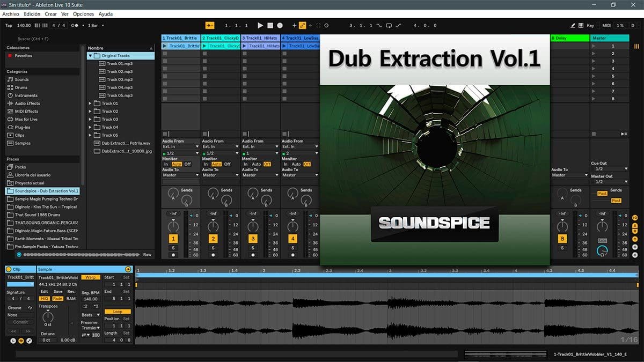This screenshot has width=644, height=362.
Task: Open the MIDI Effects category
Action: pos(22,112)
